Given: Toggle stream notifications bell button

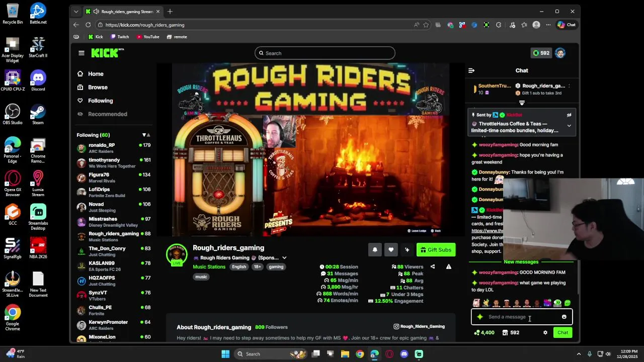Looking at the screenshot, I should (x=375, y=250).
